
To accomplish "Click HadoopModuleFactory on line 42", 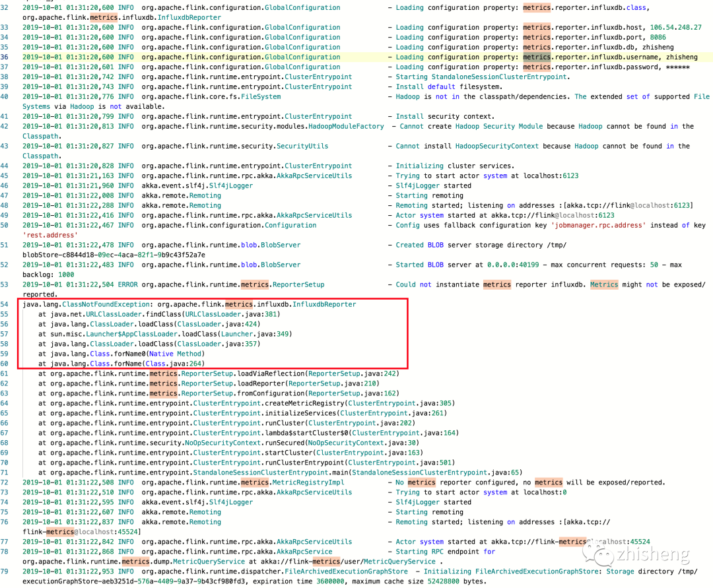I will [x=346, y=127].
